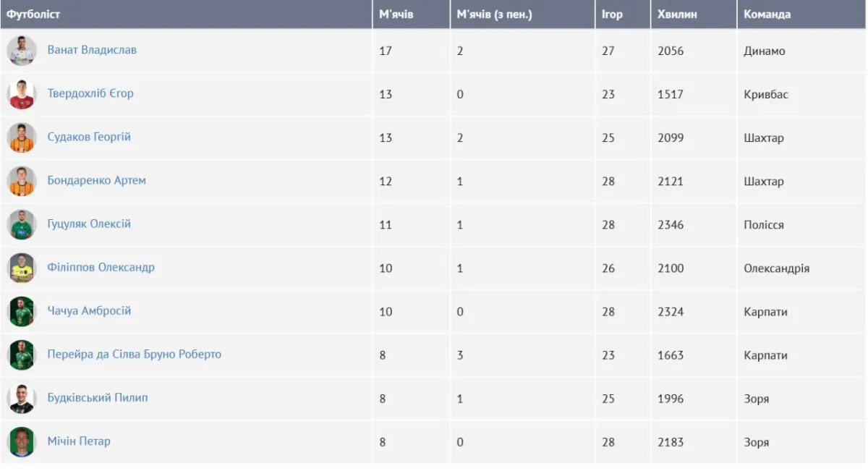Select Бондаренко's goals value 12
Screen dimensions: 868x471
click(x=386, y=182)
